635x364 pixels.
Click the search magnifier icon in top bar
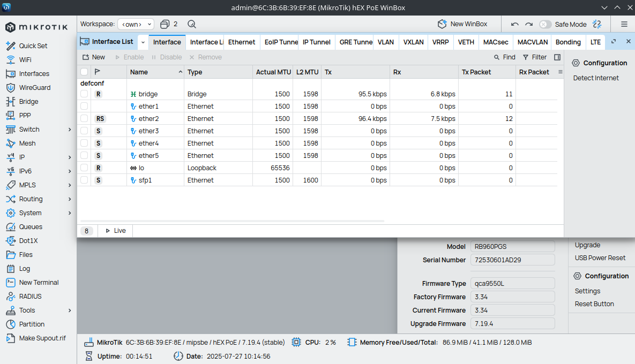click(x=192, y=24)
